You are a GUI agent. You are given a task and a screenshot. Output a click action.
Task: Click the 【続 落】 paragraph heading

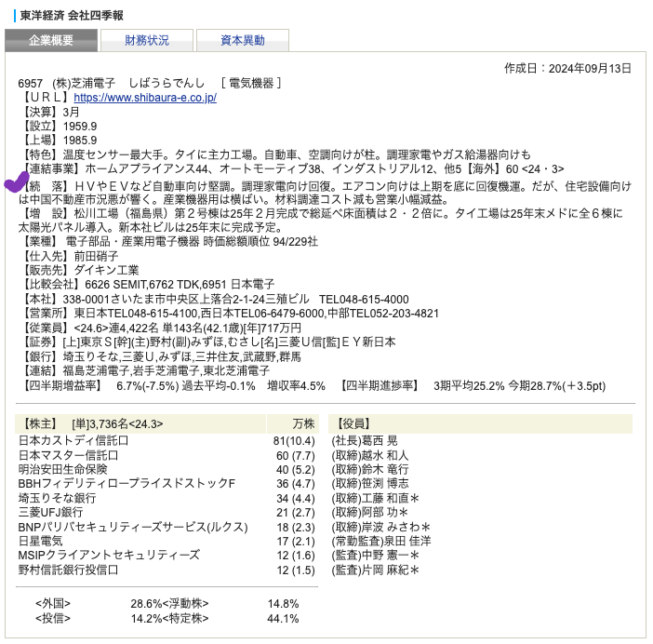point(46,186)
